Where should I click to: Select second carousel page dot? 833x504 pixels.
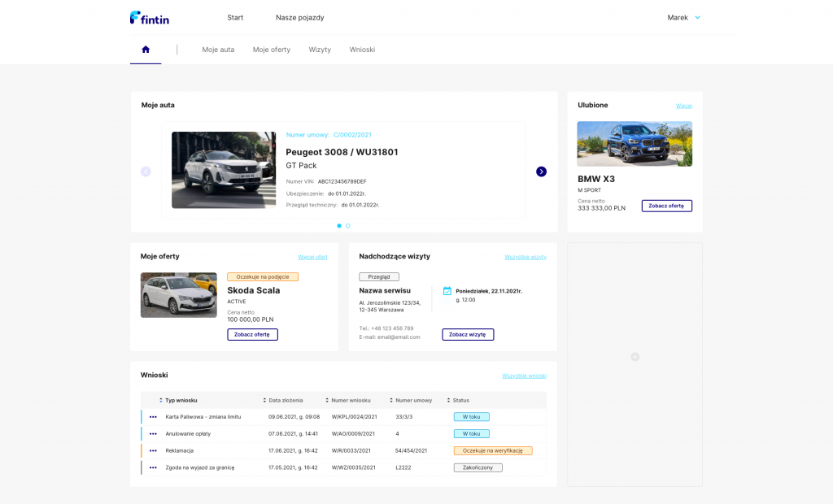coord(348,226)
